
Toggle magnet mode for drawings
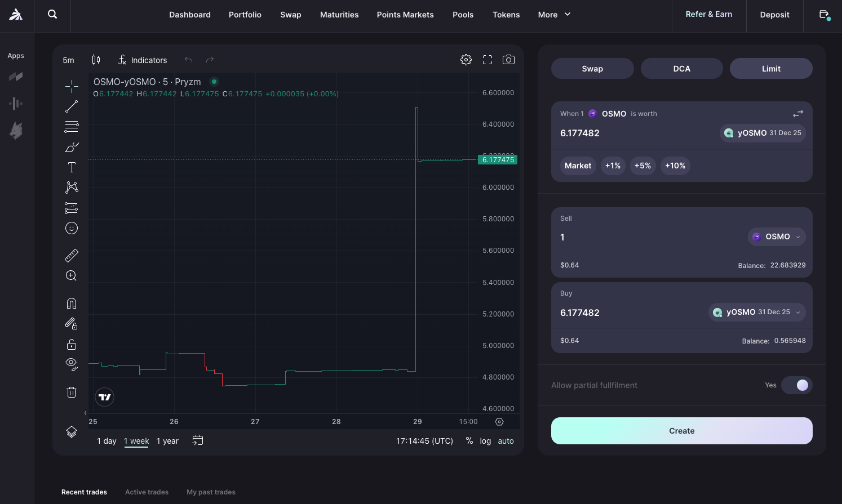[x=72, y=304]
